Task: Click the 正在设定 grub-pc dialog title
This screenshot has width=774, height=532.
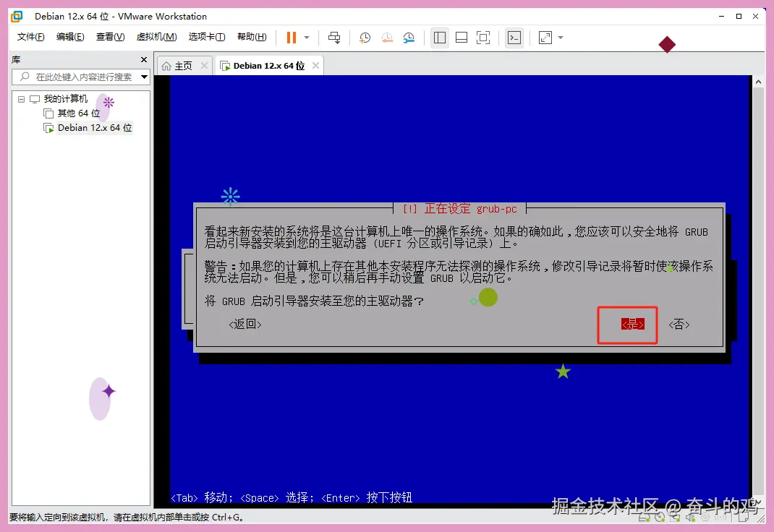Action: pos(459,209)
